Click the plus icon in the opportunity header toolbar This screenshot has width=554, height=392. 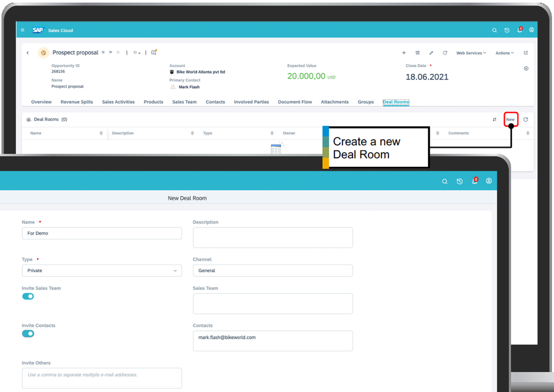pyautogui.click(x=404, y=53)
